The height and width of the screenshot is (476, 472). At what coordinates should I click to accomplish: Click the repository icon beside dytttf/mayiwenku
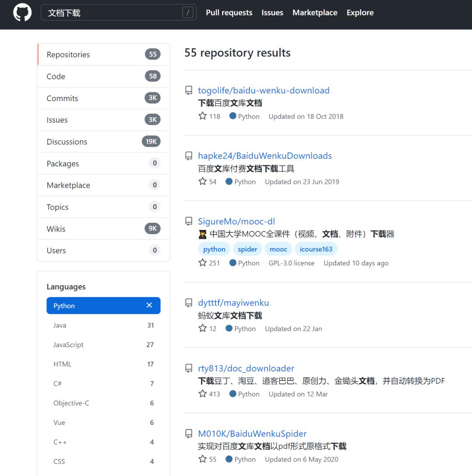[188, 302]
